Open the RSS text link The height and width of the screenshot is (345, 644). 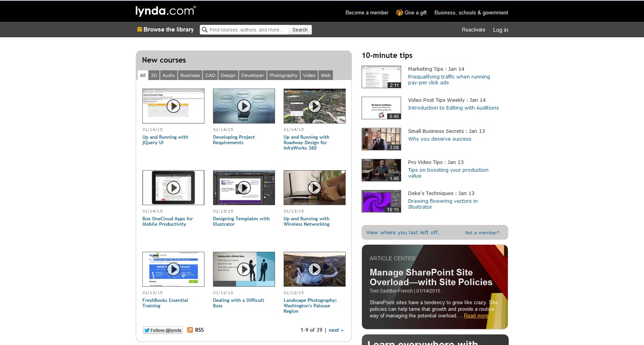tap(199, 330)
